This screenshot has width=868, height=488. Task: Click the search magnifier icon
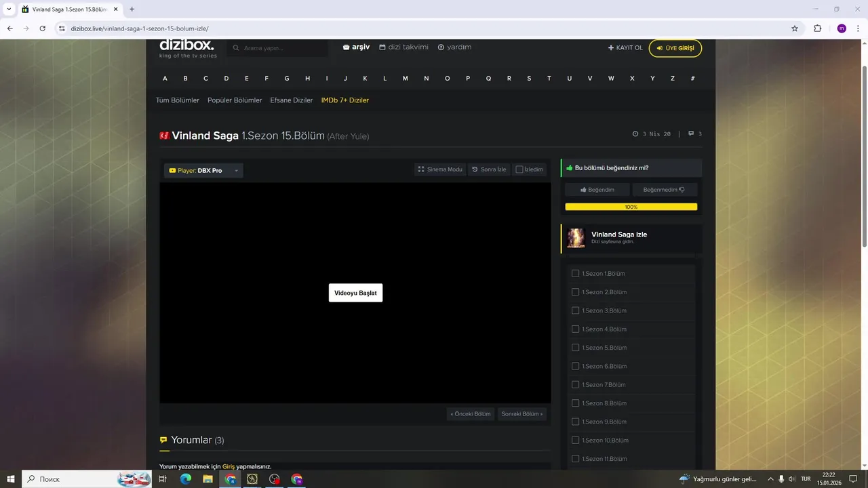(x=236, y=48)
